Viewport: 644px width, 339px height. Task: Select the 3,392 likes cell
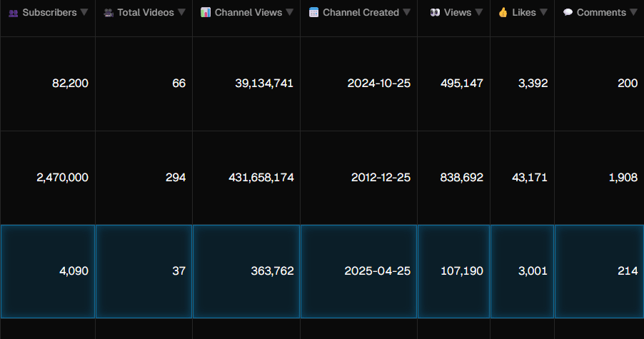(523, 84)
